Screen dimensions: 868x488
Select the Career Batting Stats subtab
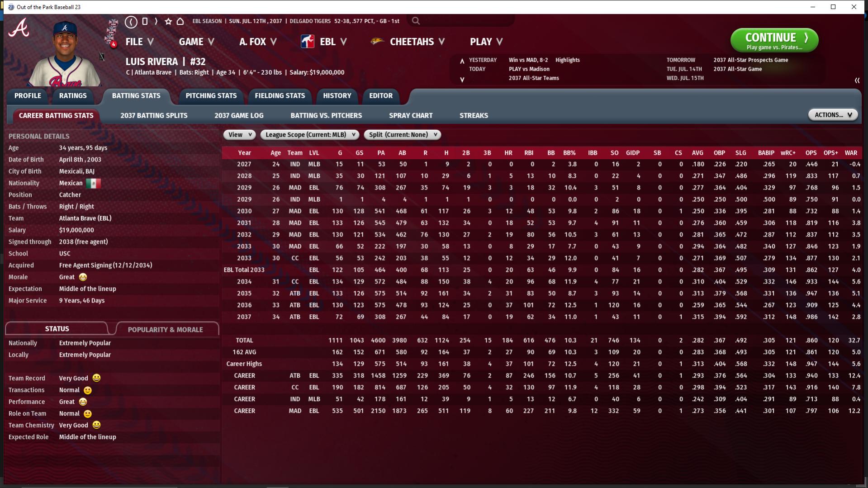pos(56,116)
